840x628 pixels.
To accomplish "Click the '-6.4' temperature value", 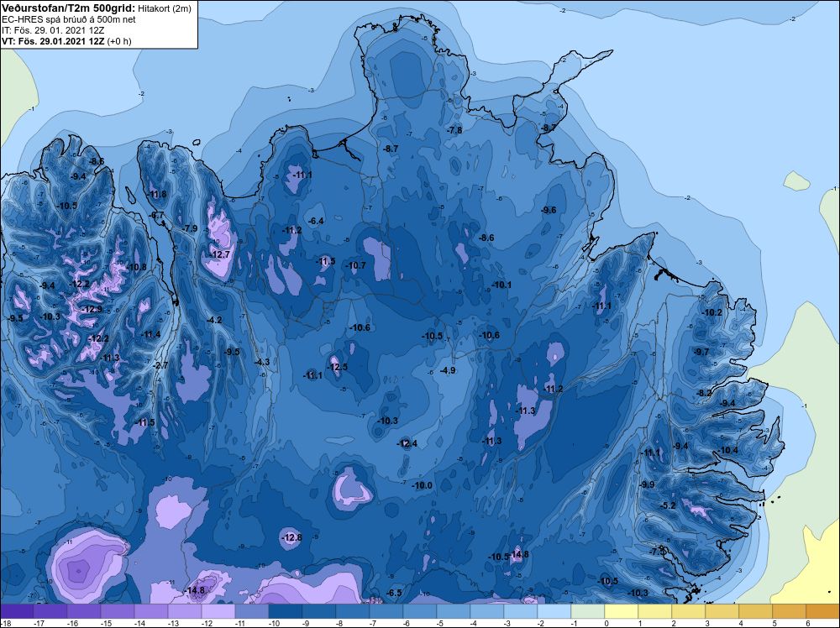I will [316, 221].
